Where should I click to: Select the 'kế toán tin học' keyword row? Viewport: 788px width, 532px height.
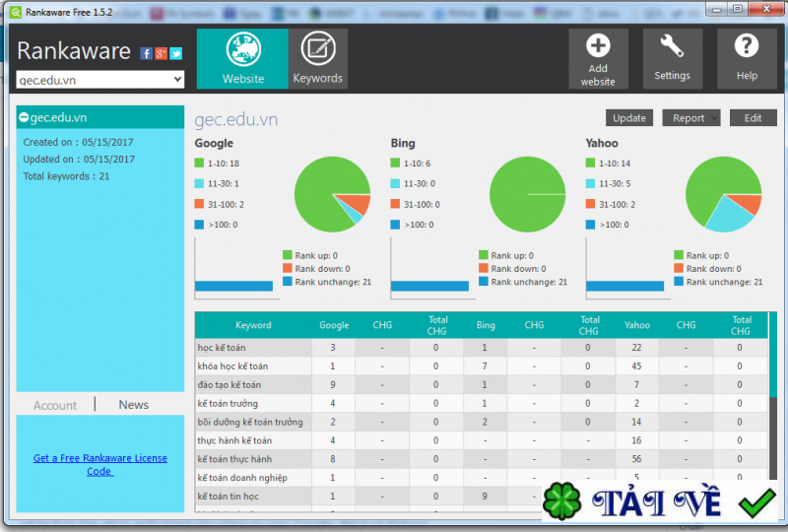point(368,497)
